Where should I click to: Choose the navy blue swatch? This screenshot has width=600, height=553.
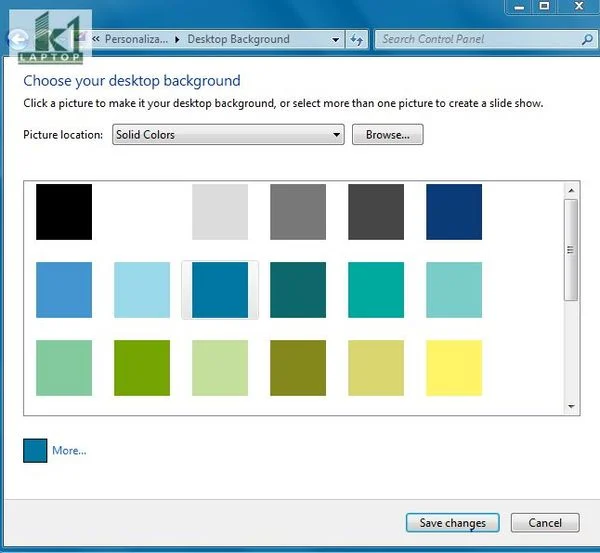pyautogui.click(x=454, y=212)
